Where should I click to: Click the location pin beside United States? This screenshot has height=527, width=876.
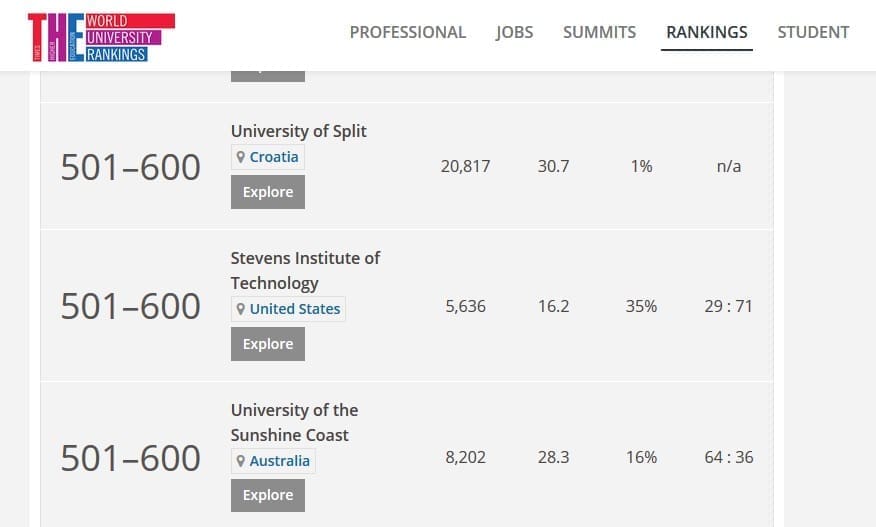pyautogui.click(x=240, y=309)
